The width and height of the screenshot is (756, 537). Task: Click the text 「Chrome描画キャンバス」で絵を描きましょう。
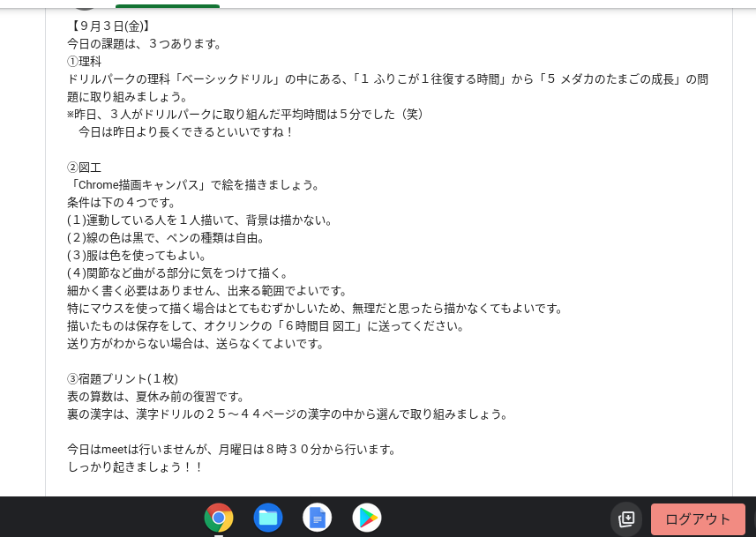193,185
